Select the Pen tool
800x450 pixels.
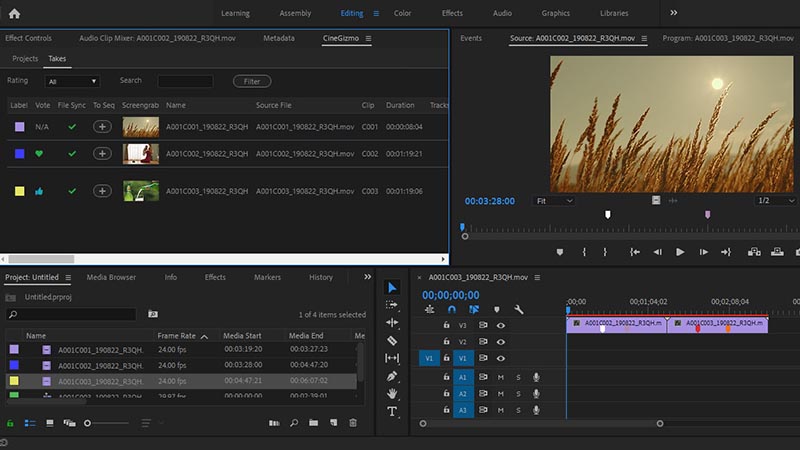(x=392, y=376)
